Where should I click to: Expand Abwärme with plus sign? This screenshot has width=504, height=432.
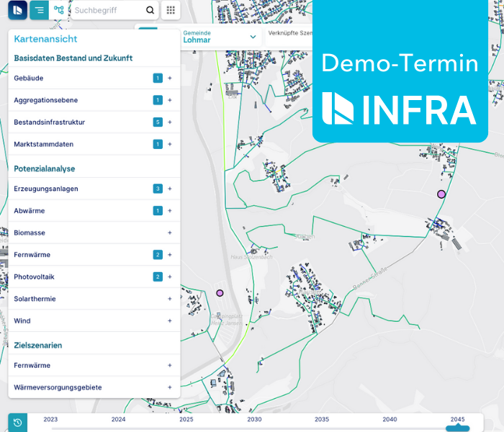coord(170,211)
